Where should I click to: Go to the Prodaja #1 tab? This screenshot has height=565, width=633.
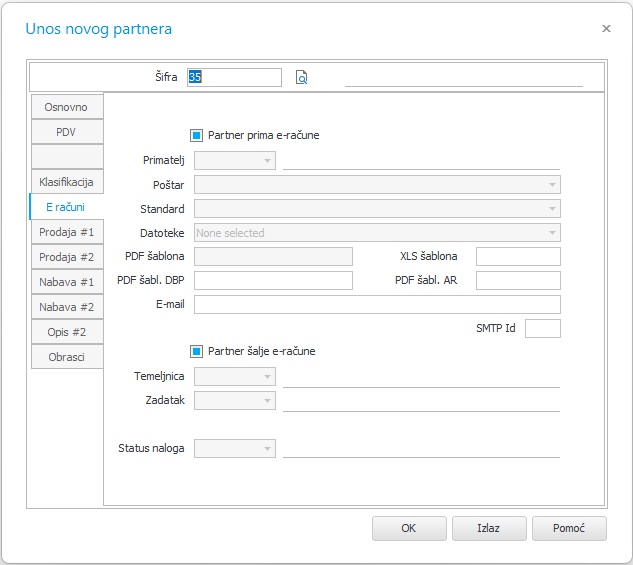tap(67, 232)
